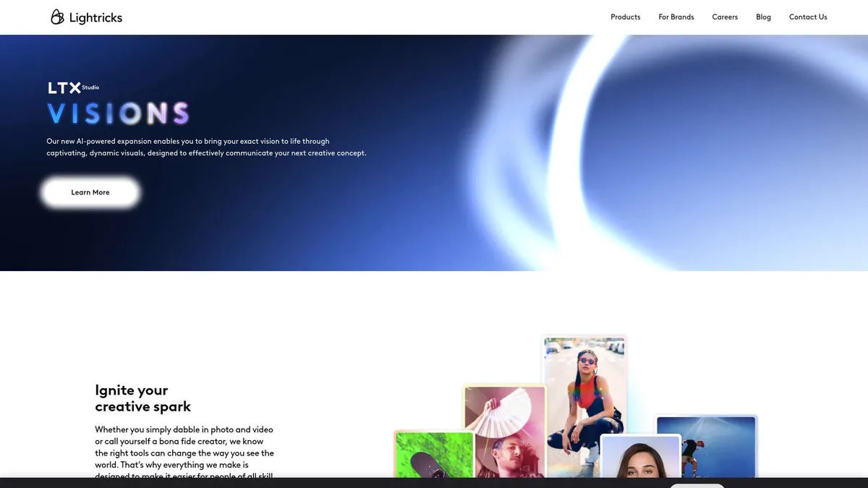Open the Contact Us page
Image resolution: width=868 pixels, height=488 pixels.
pyautogui.click(x=808, y=17)
